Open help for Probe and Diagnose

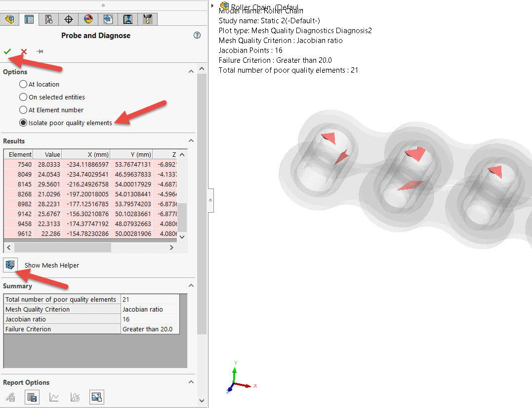[x=197, y=35]
